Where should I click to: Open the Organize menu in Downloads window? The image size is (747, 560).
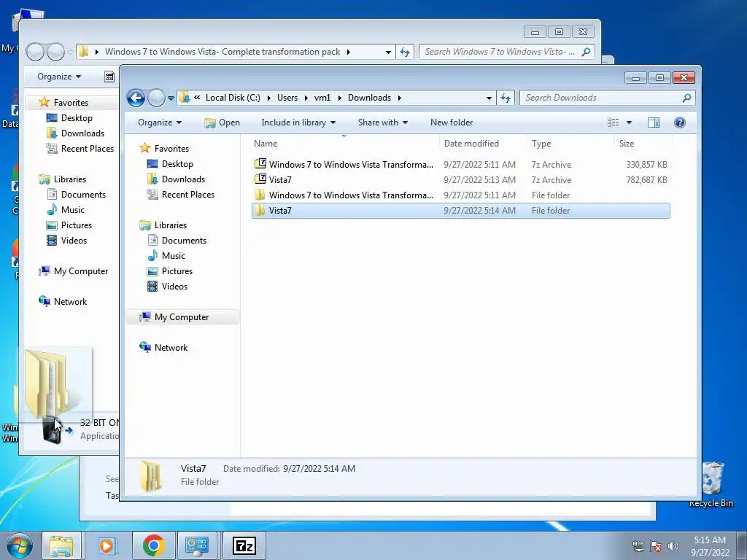pyautogui.click(x=160, y=122)
